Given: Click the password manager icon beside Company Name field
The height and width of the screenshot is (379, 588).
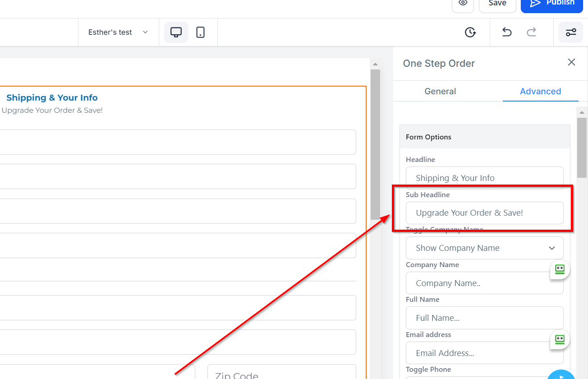Looking at the screenshot, I should [x=560, y=269].
